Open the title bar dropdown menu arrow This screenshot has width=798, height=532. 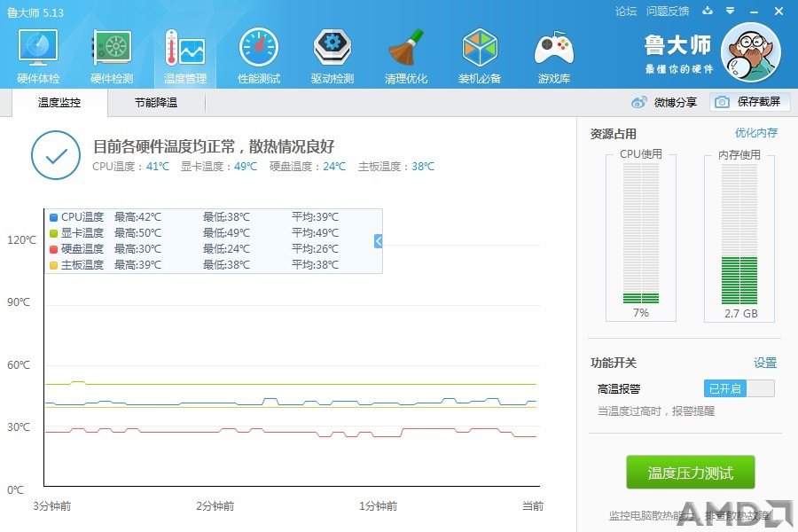pos(731,11)
